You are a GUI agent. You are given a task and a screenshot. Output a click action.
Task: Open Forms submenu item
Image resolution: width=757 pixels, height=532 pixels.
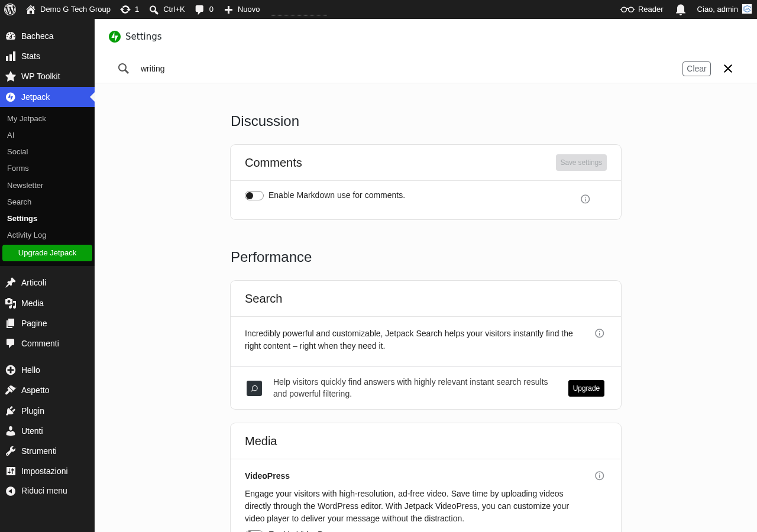[18, 168]
